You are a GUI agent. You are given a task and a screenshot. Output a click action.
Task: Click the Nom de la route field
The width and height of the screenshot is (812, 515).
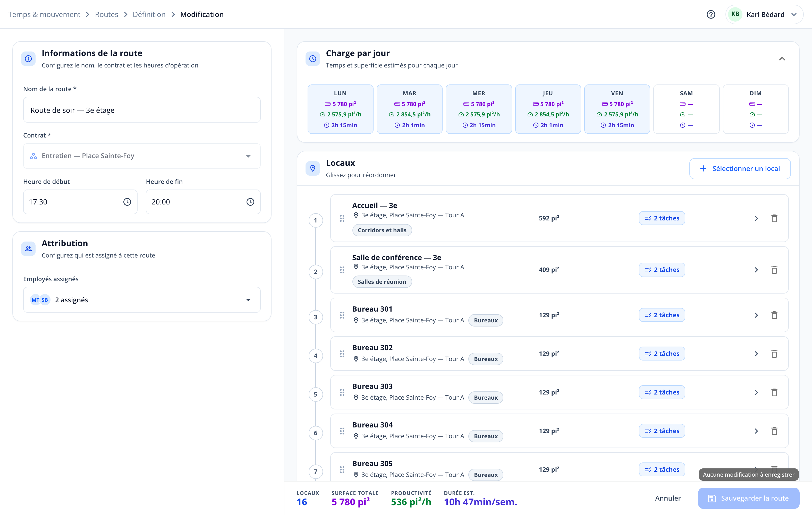[142, 110]
